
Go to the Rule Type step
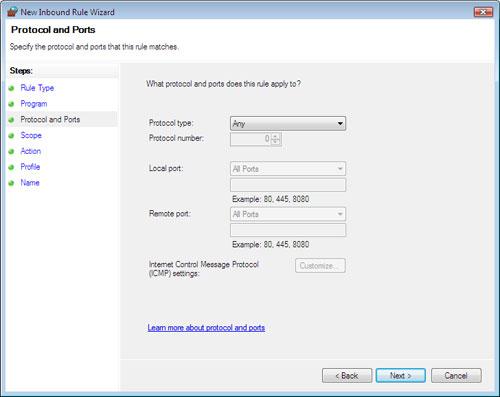pos(37,88)
